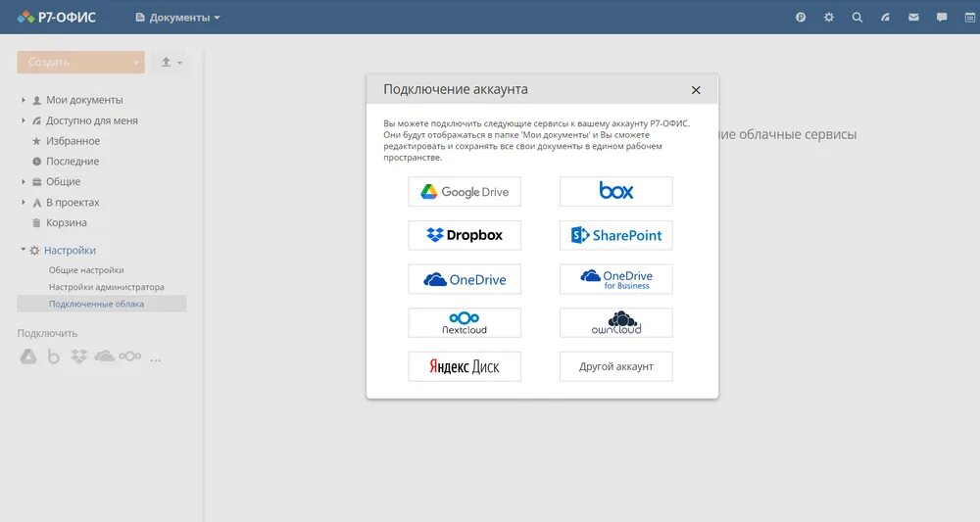Open the feed icon in header
The width and height of the screenshot is (980, 522).
click(x=885, y=18)
